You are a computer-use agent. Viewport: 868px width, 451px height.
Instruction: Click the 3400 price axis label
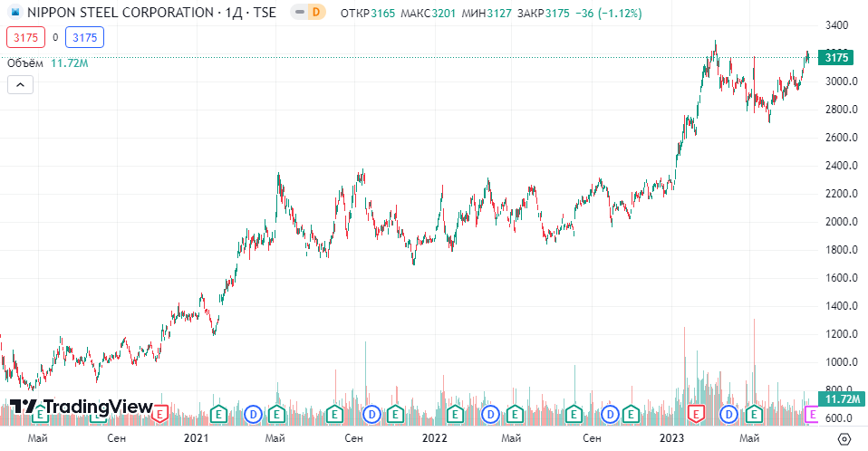[836, 24]
